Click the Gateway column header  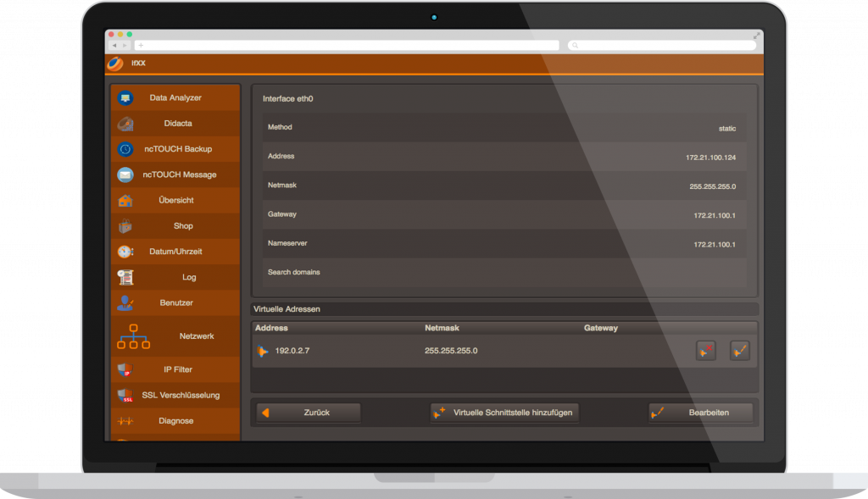tap(601, 328)
